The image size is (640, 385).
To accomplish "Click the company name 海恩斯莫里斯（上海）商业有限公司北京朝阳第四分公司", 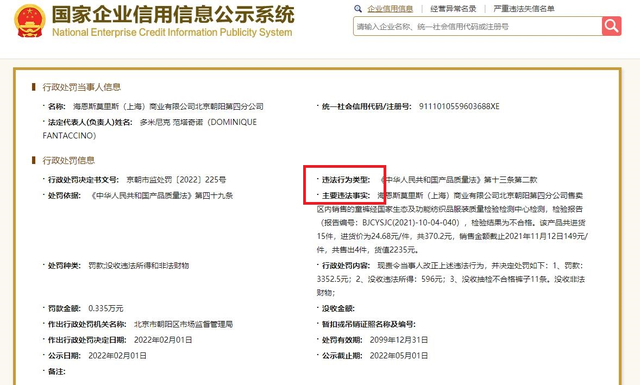I will (168, 107).
